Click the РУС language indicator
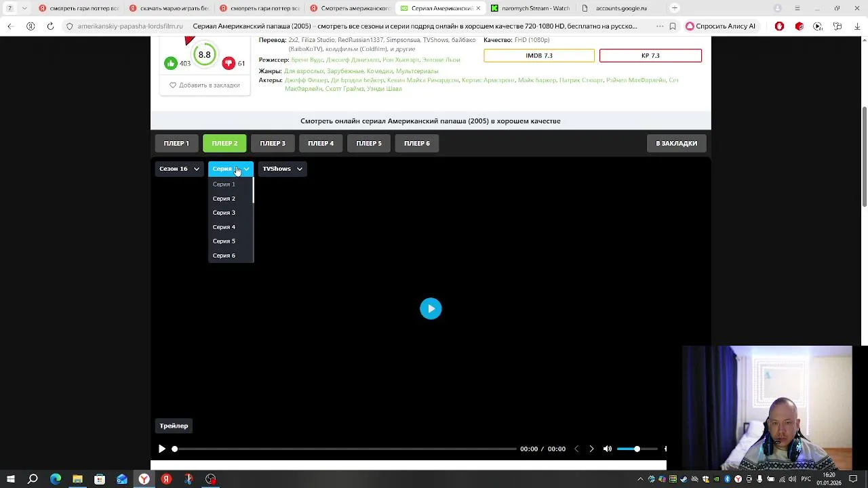The image size is (868, 488). (x=806, y=479)
